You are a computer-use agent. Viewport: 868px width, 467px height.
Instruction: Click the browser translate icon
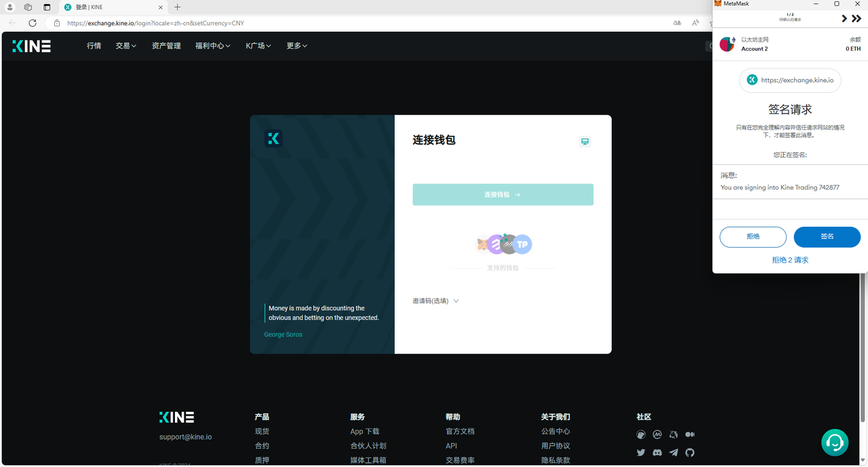(x=677, y=23)
